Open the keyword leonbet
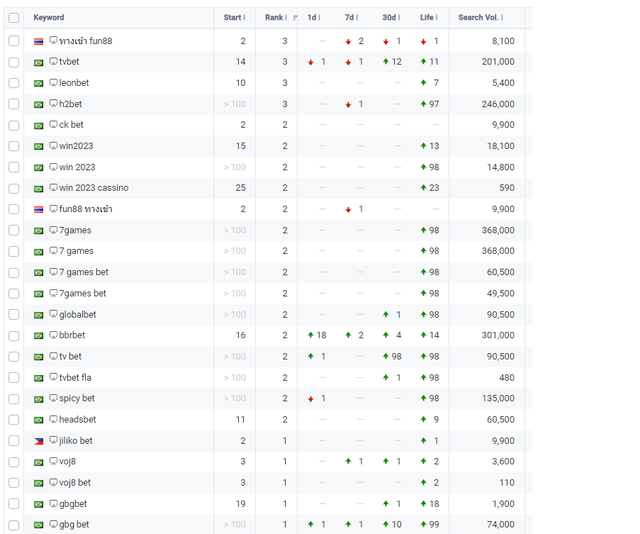Viewport: 640px width, 534px height. pos(74,83)
